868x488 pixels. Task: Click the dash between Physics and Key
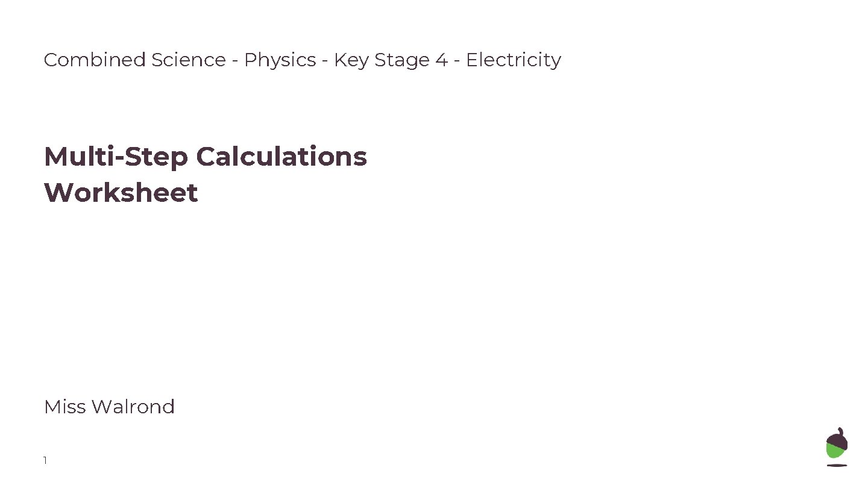point(325,61)
